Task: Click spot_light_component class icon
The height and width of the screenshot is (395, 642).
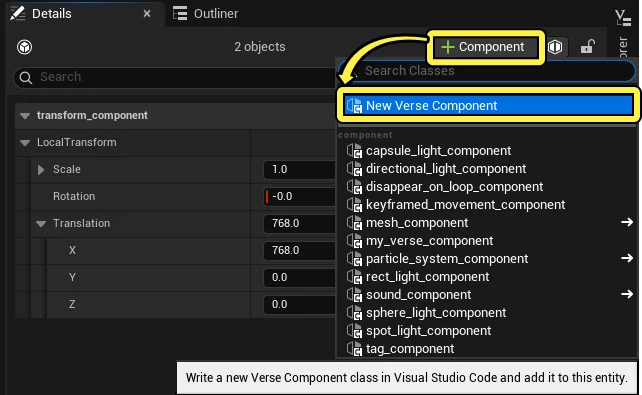Action: (x=355, y=331)
